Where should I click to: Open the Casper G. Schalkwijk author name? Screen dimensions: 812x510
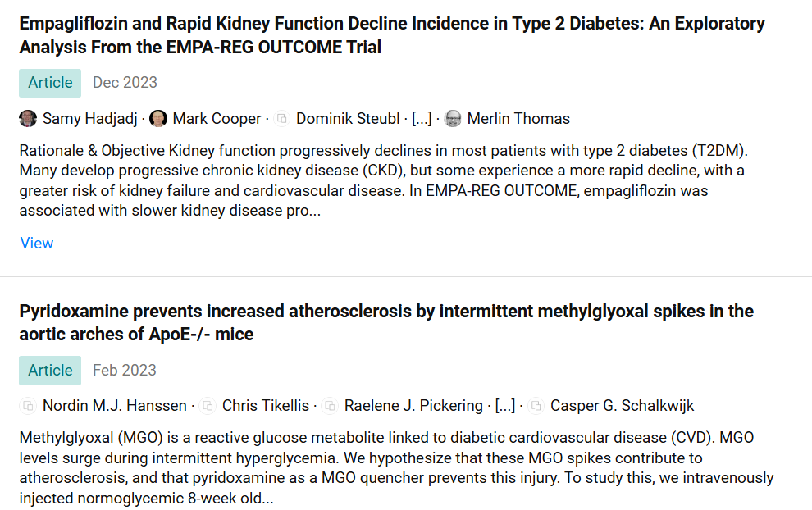pyautogui.click(x=622, y=405)
